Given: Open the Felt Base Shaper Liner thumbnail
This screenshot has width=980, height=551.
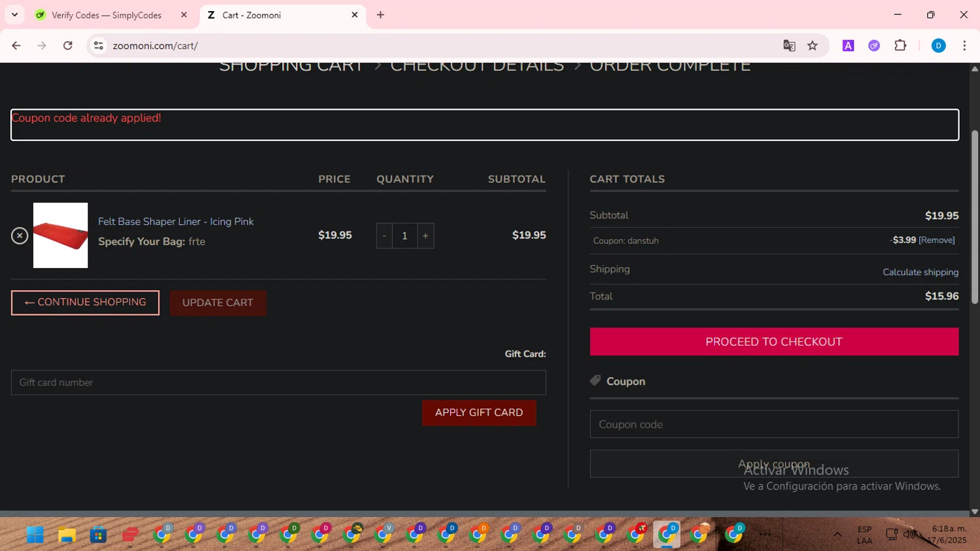Looking at the screenshot, I should tap(60, 235).
